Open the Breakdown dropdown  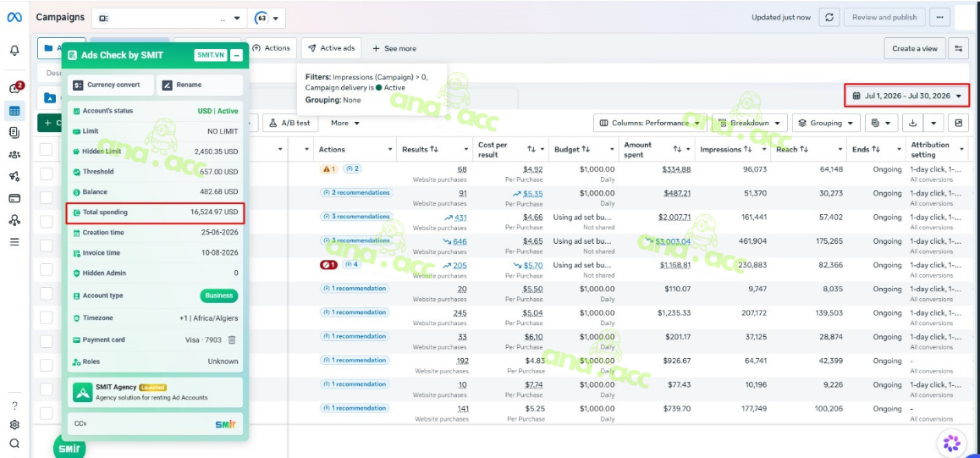pyautogui.click(x=749, y=123)
